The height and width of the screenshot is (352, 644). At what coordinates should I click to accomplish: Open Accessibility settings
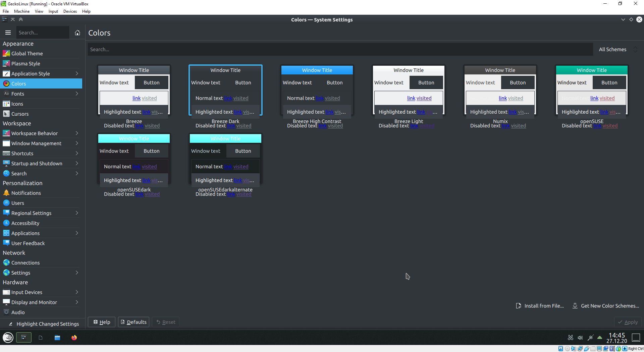click(41, 223)
